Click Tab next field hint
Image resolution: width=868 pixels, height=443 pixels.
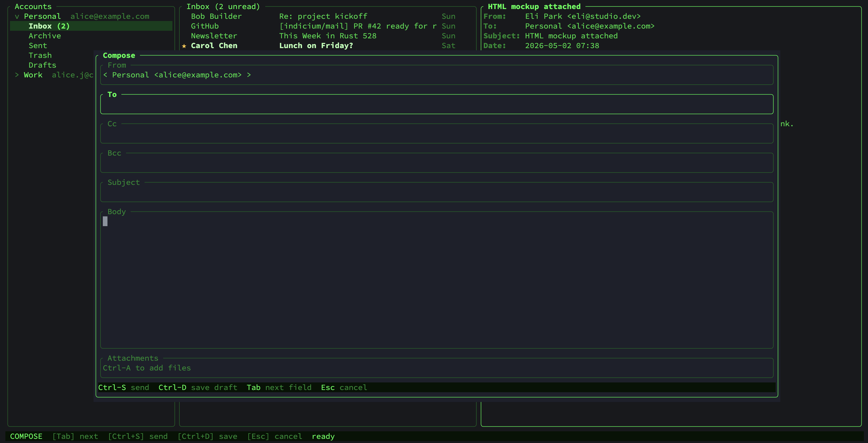(x=279, y=388)
